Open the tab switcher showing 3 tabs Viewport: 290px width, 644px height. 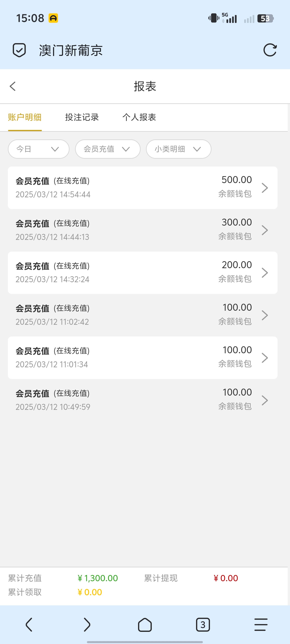click(203, 624)
